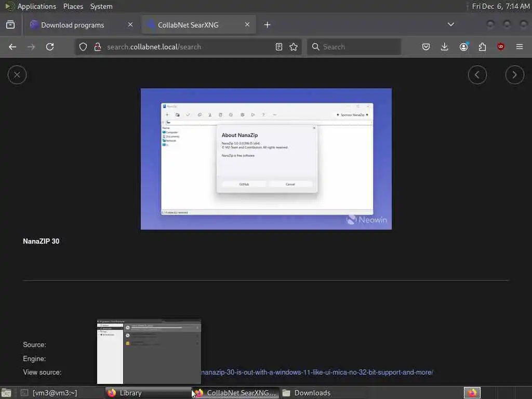The image size is (532, 399).
Task: Open tracking protection shield info
Action: point(83,47)
